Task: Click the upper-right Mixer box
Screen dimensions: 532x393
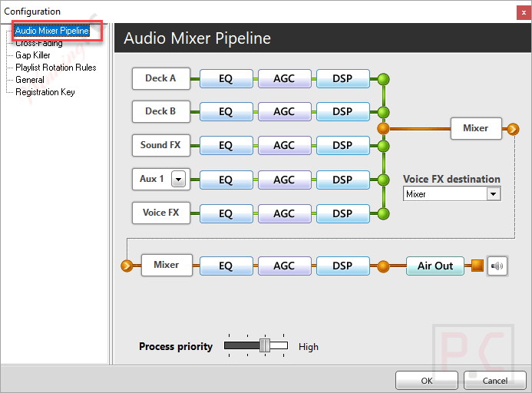Action: coord(476,128)
